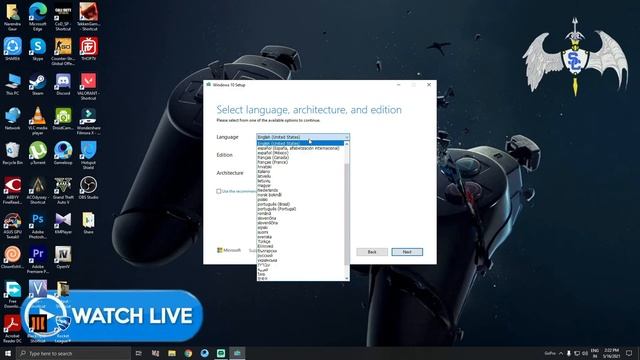Click the taskbar search box

[73, 353]
